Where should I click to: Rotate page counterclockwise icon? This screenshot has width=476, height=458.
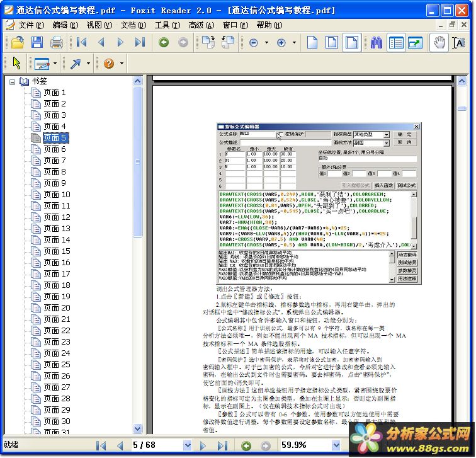point(228,42)
